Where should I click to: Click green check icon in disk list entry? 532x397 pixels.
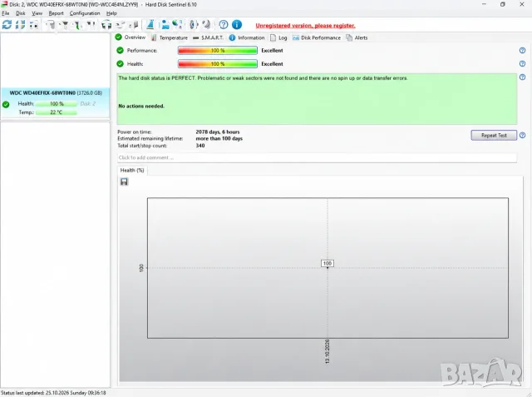6,104
